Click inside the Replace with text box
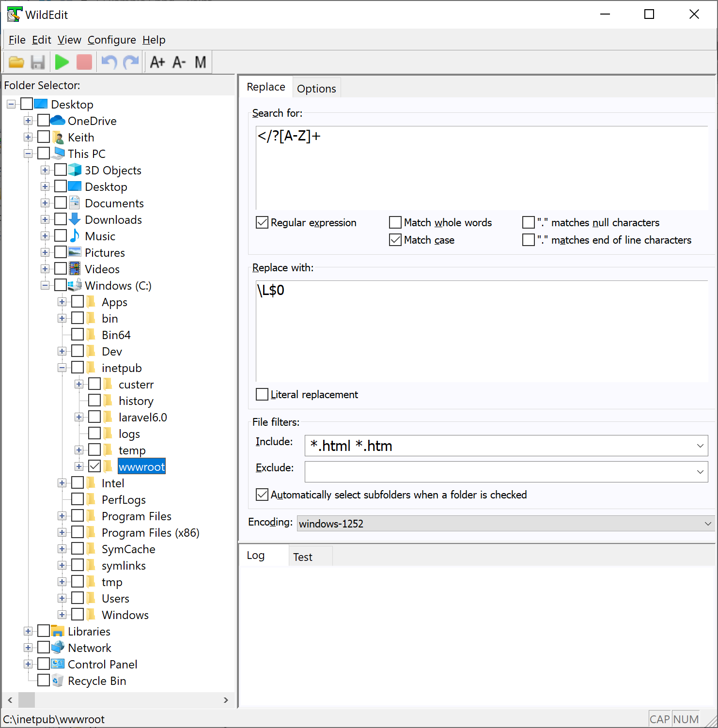 coord(482,331)
